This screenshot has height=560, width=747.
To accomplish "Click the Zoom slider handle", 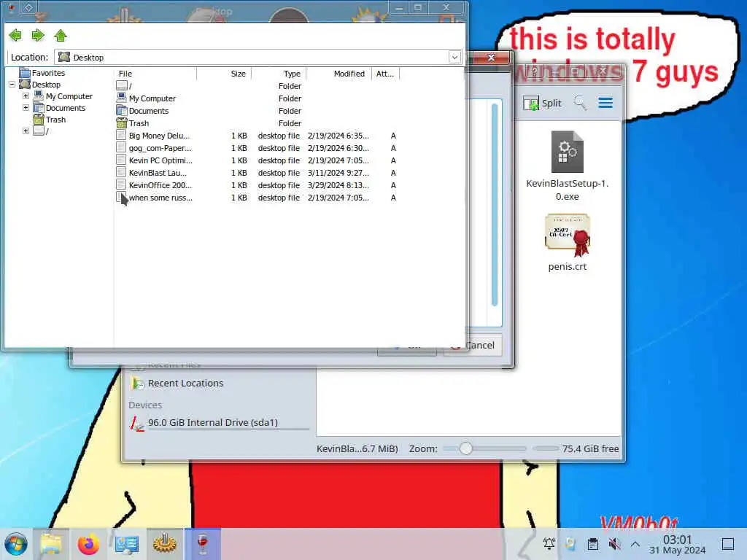I will tap(466, 448).
